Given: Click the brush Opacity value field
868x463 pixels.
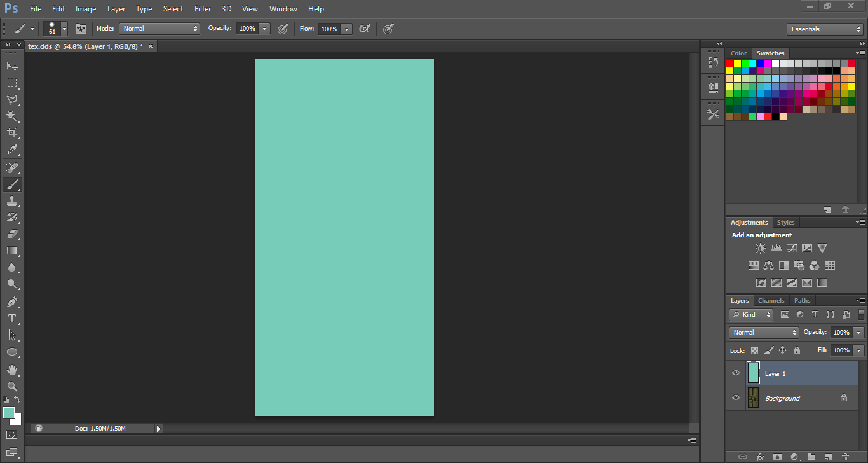Looking at the screenshot, I should click(x=247, y=29).
